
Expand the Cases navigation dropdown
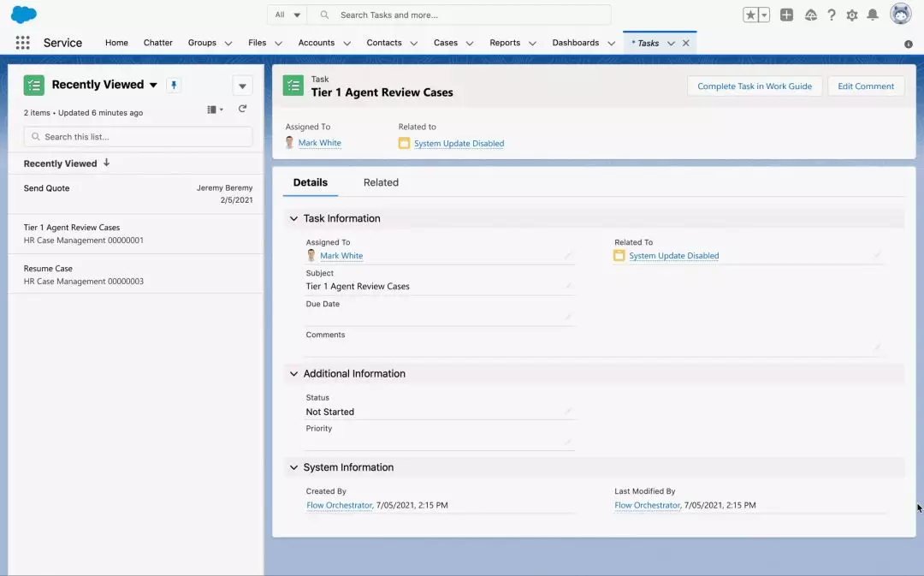pyautogui.click(x=470, y=43)
